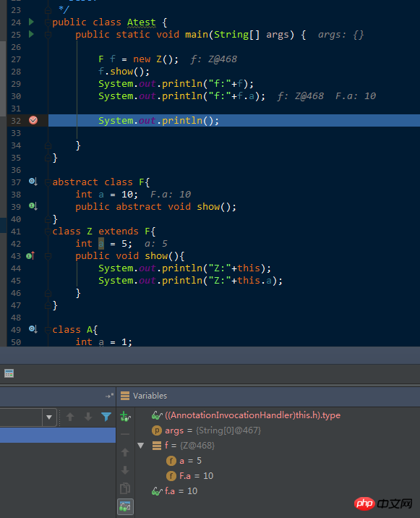Select the args variable row
The image size is (420, 518).
(x=206, y=430)
